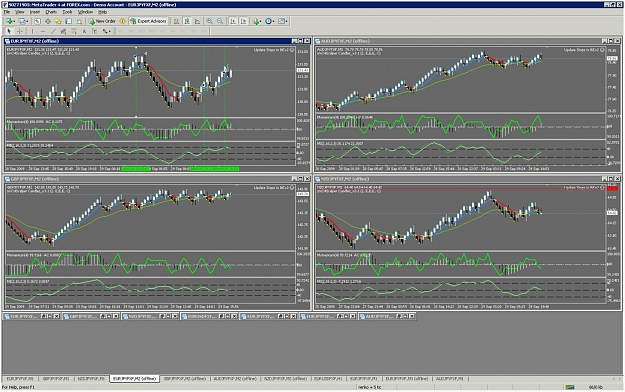
Task: Switch to AUDJPYFXF,H1 chart tab
Action: 449,378
